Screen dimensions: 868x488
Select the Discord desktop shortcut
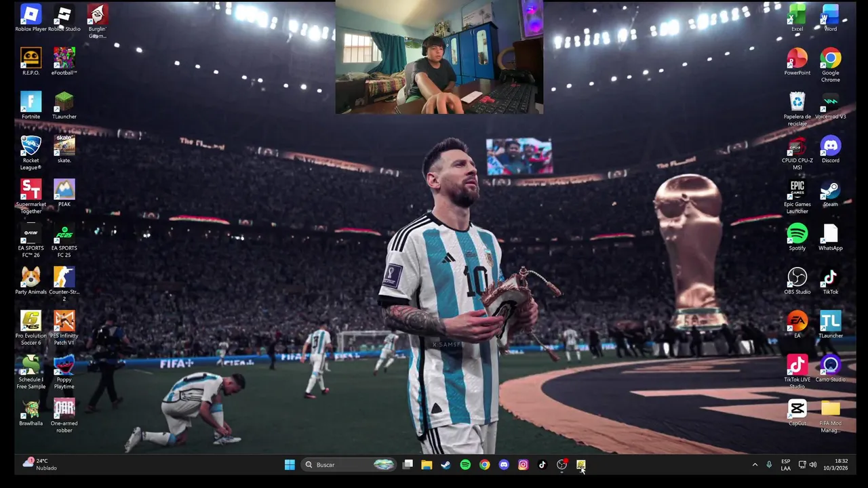(830, 149)
